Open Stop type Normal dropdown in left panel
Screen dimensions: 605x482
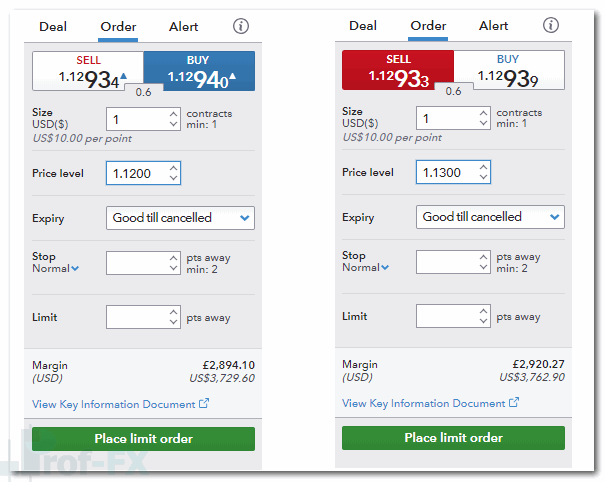click(x=56, y=268)
